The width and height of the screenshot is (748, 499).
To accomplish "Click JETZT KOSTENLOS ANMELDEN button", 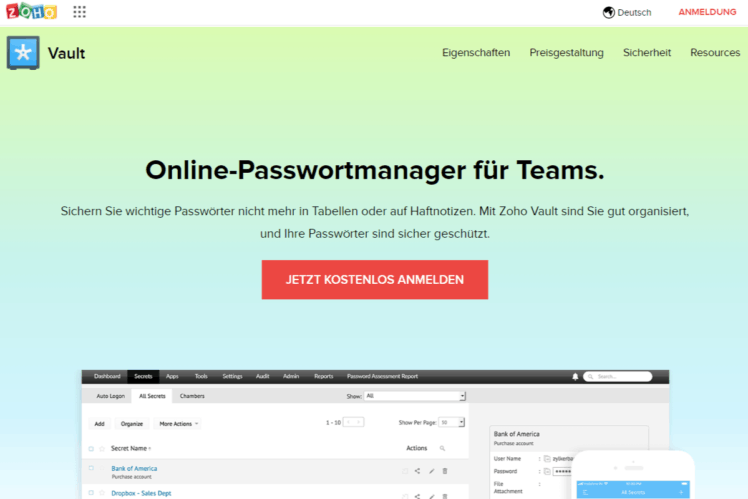I will pos(374,280).
